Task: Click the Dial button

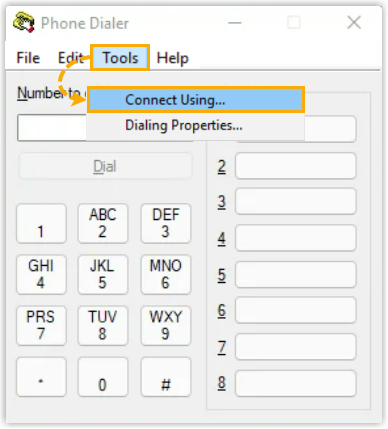Action: pos(105,166)
